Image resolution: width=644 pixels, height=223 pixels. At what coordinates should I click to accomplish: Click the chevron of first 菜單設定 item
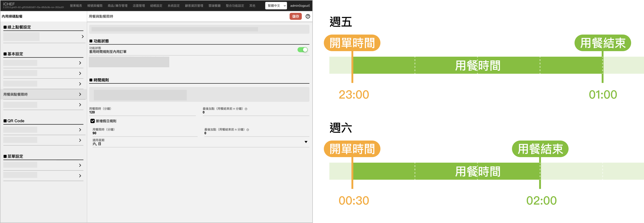(x=80, y=165)
